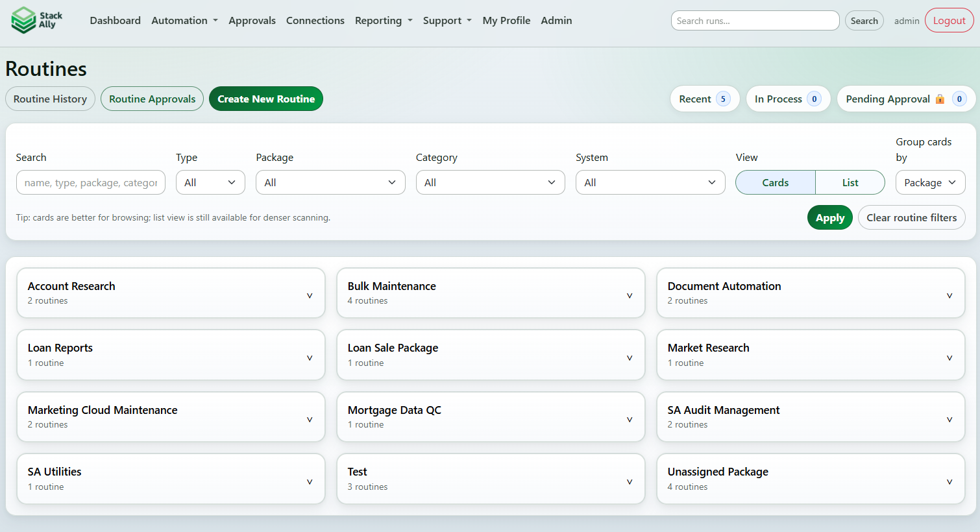
Task: Click the Apply filters button
Action: 830,217
